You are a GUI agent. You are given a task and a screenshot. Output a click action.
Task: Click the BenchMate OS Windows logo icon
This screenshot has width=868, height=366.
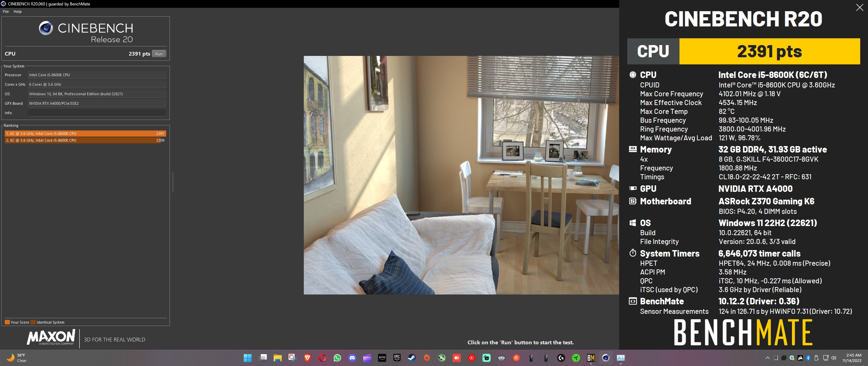pos(633,223)
